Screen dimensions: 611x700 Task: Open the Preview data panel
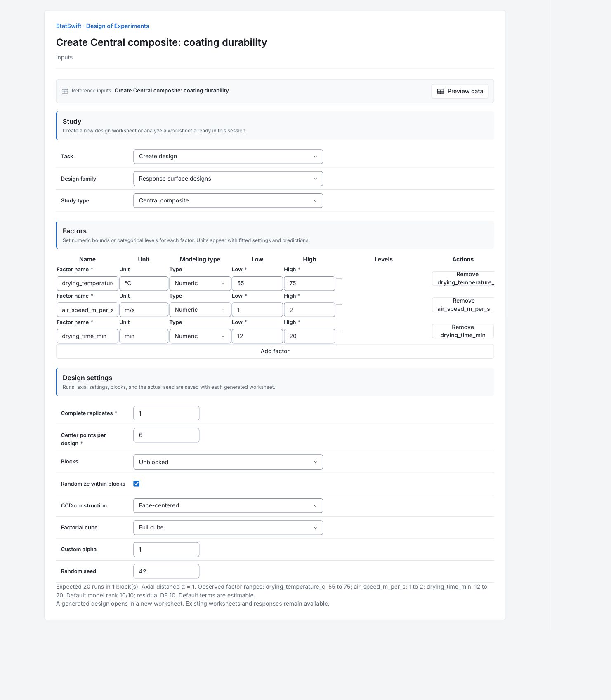pyautogui.click(x=460, y=91)
